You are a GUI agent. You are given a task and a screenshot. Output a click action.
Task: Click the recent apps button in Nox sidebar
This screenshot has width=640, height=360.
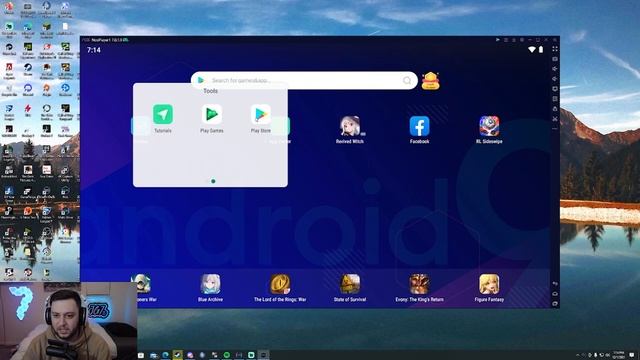555,303
